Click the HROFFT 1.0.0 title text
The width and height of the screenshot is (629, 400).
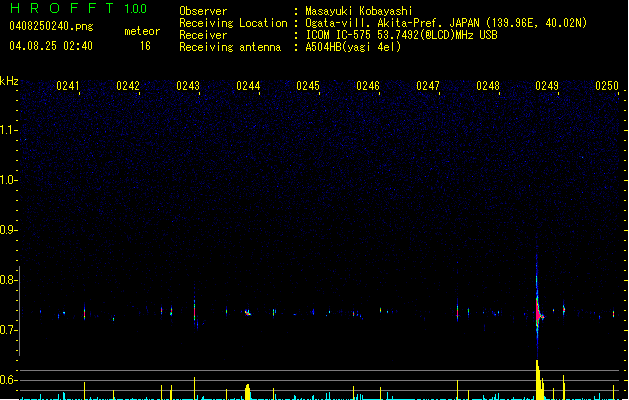[x=79, y=8]
